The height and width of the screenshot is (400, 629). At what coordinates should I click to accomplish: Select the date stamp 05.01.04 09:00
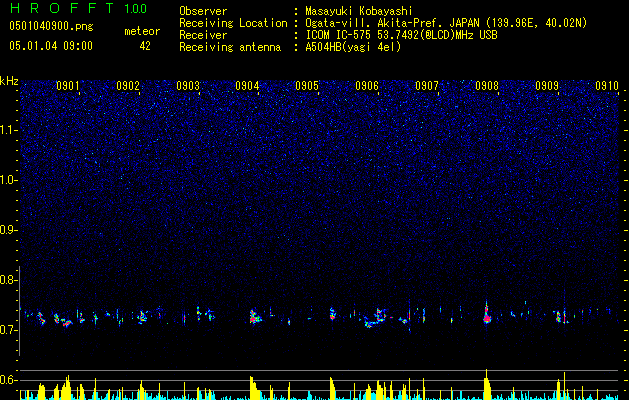[51, 46]
